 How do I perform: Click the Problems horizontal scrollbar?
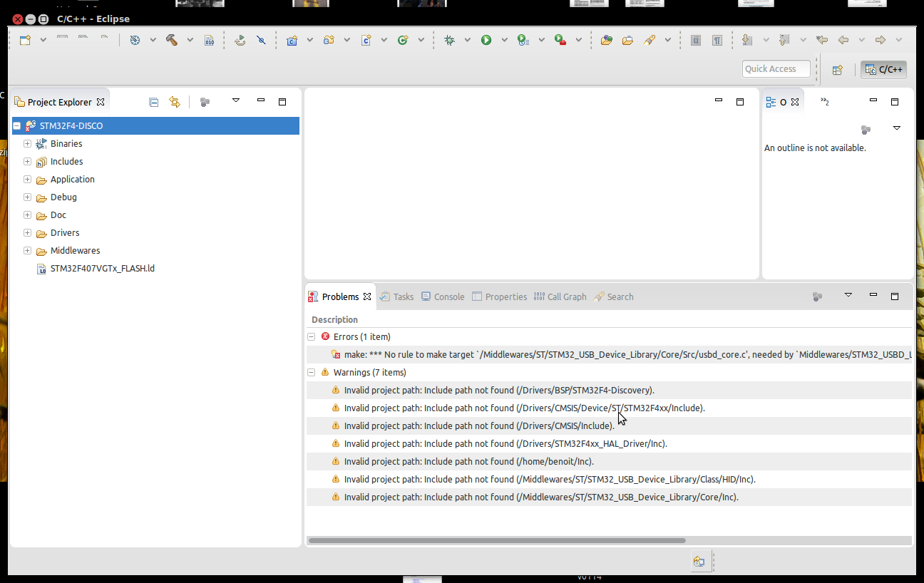pyautogui.click(x=497, y=540)
